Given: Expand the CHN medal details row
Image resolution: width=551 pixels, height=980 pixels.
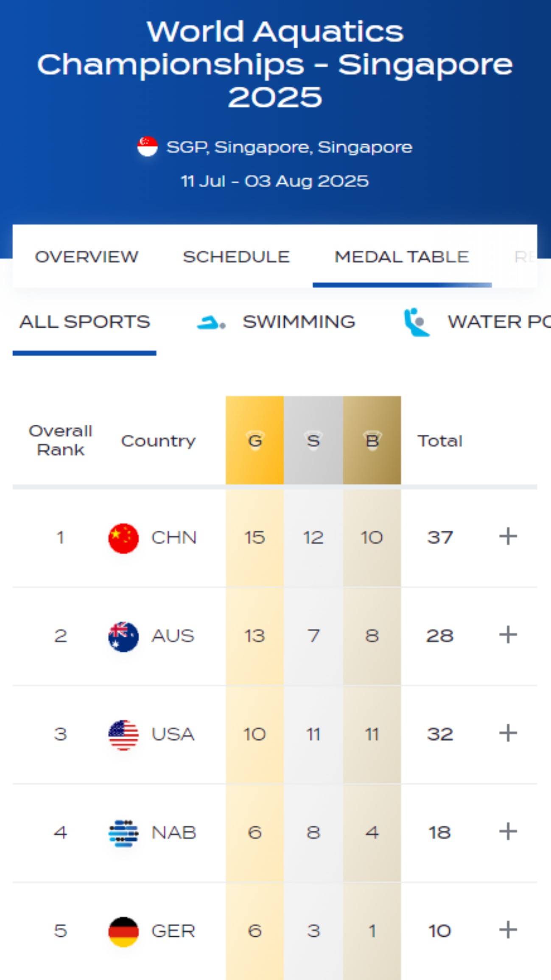Looking at the screenshot, I should point(508,537).
